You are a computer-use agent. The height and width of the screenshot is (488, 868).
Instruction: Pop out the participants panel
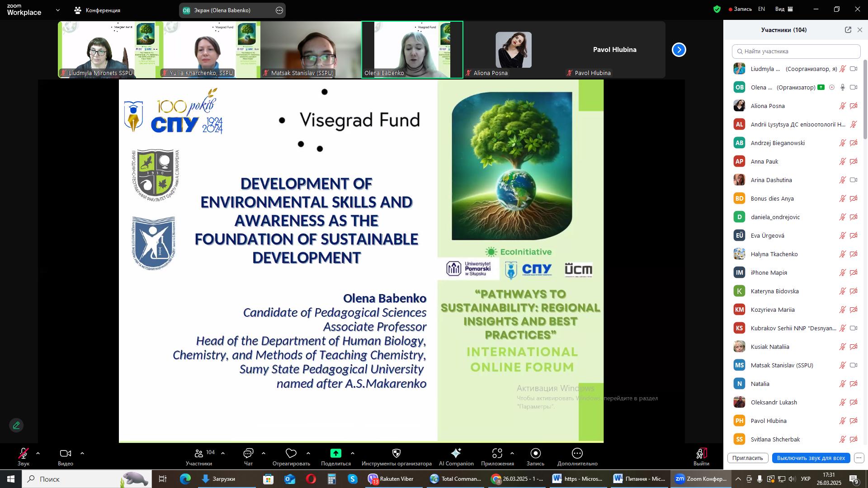tap(848, 30)
